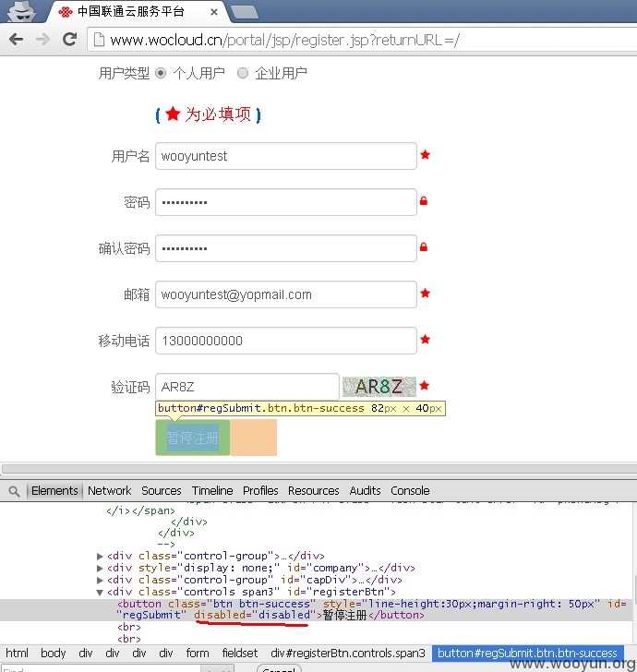Click the browser forward arrow
The image size is (637, 672).
coord(42,40)
